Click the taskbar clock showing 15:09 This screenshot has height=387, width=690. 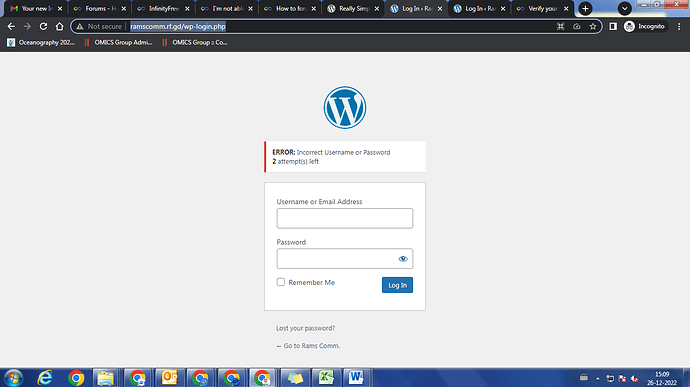(662, 378)
